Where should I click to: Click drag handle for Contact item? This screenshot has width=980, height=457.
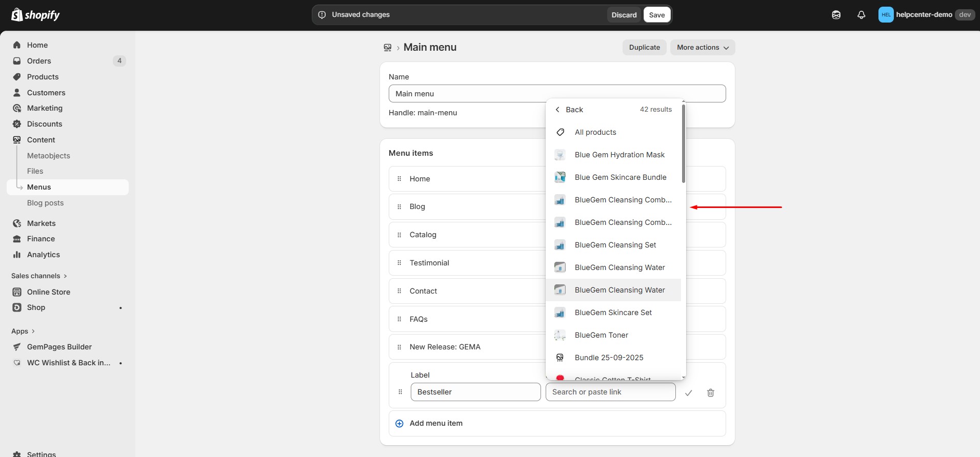(x=399, y=291)
